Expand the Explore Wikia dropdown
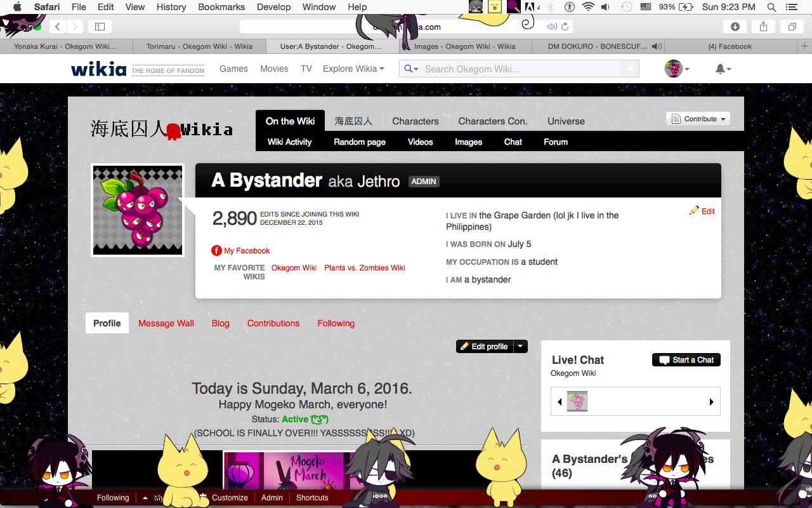 pyautogui.click(x=353, y=69)
